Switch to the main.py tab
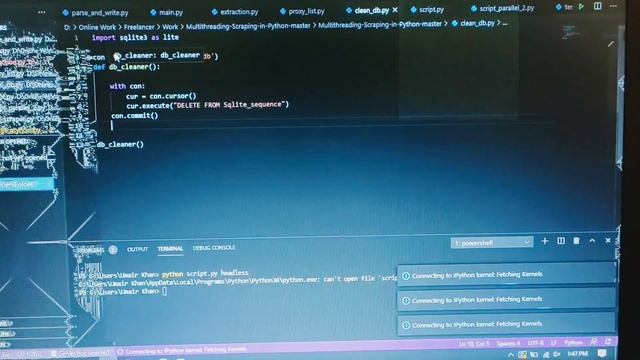The height and width of the screenshot is (360, 640). pyautogui.click(x=167, y=13)
